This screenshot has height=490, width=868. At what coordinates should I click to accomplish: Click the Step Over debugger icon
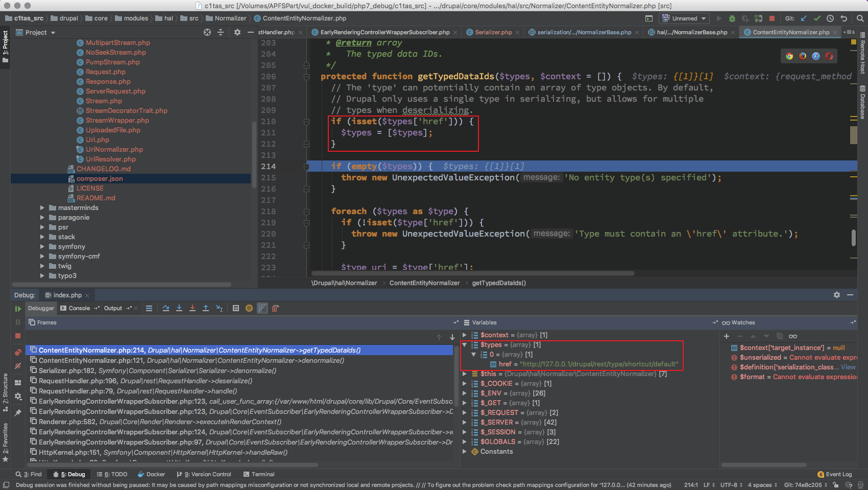tap(166, 308)
